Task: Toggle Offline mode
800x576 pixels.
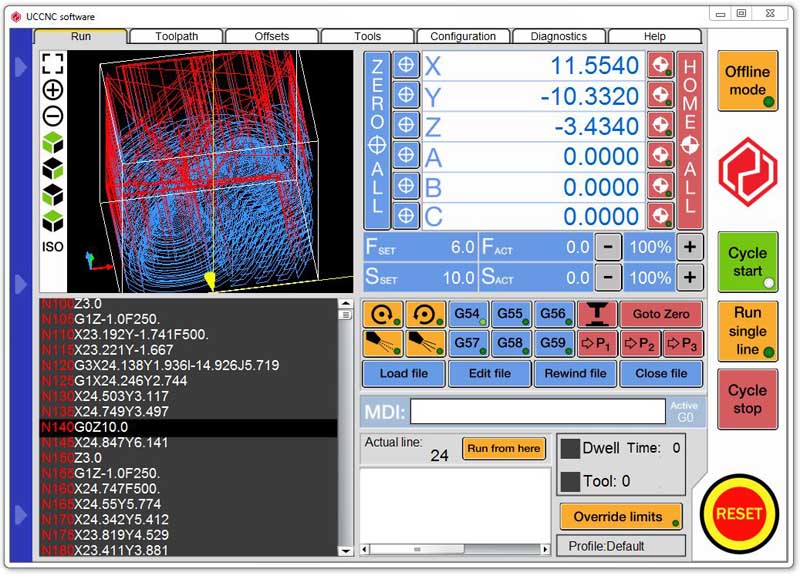Action: point(747,81)
